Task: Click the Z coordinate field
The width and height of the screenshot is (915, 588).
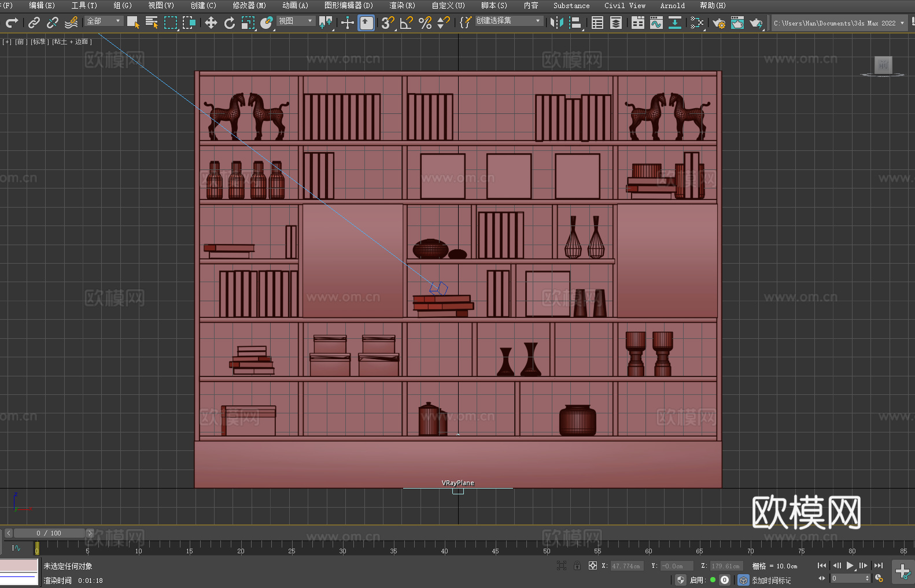Action: pos(726,566)
